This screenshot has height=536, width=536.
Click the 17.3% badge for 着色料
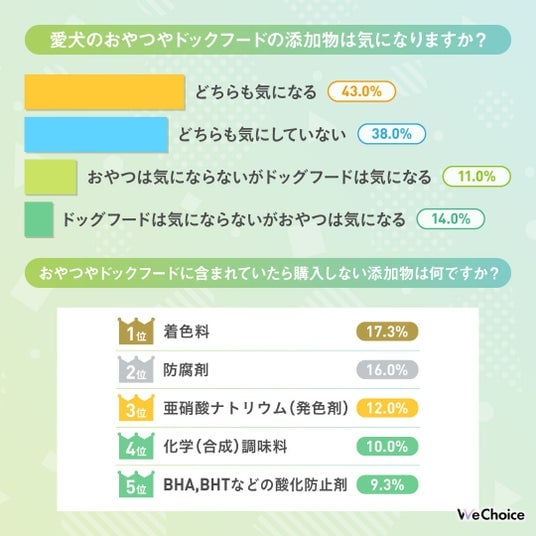point(387,331)
